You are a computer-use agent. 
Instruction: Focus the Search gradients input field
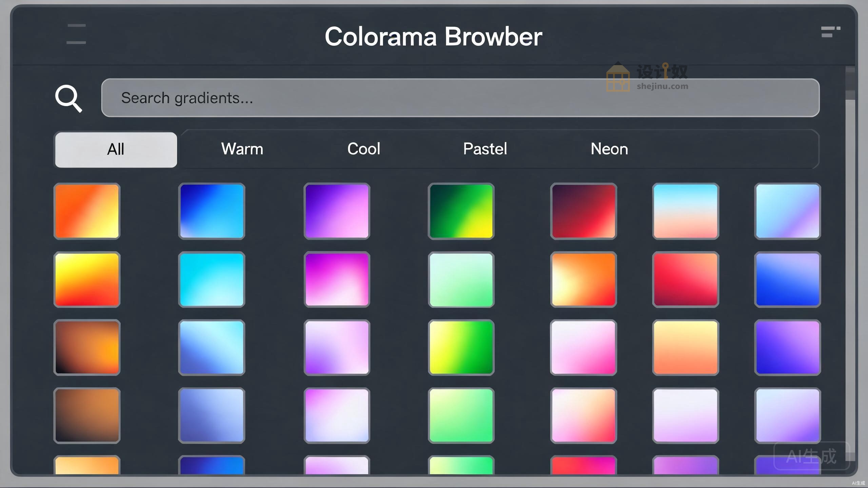[460, 98]
